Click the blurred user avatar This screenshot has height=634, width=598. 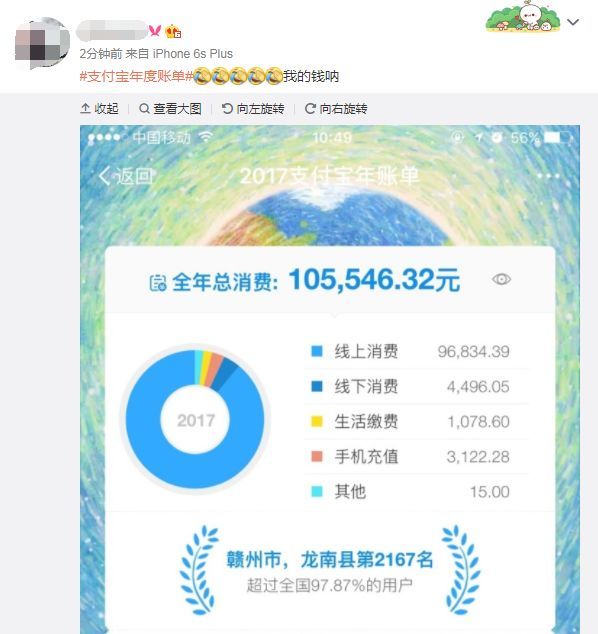[x=42, y=44]
